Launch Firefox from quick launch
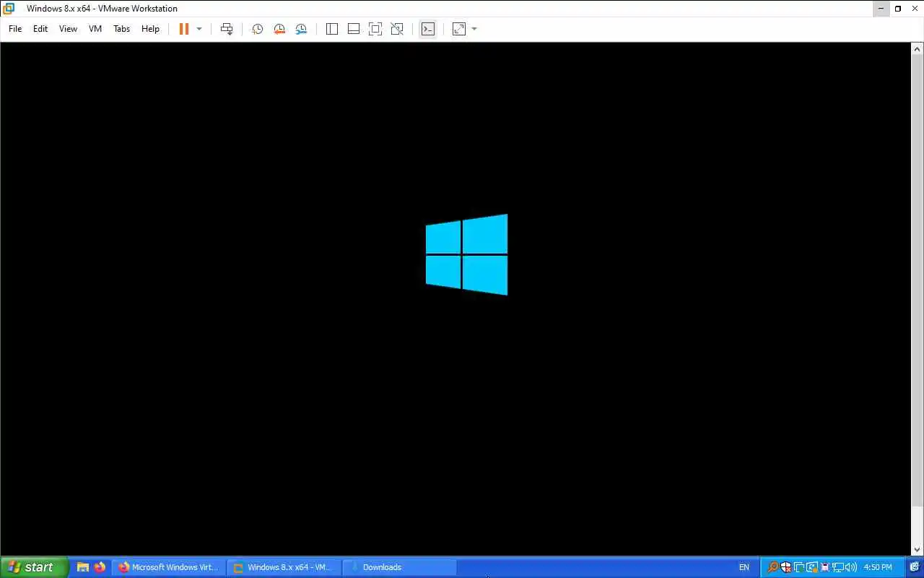The height and width of the screenshot is (578, 924). (x=100, y=567)
